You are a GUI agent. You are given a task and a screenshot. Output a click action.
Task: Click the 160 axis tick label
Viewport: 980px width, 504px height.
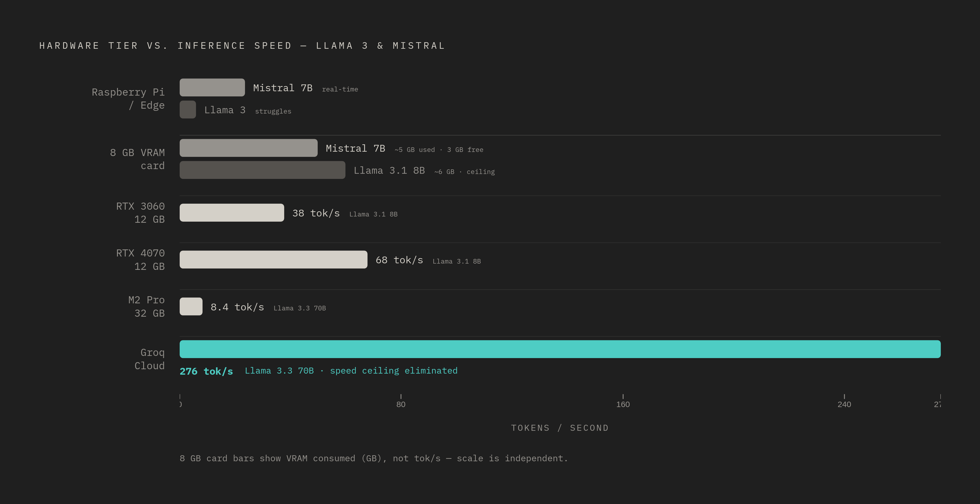pyautogui.click(x=623, y=404)
